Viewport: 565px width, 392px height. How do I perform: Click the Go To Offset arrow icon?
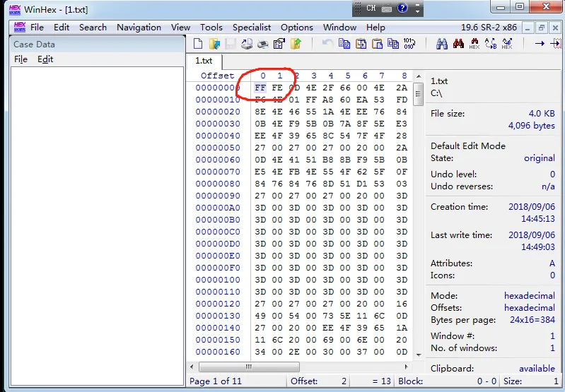(x=540, y=44)
